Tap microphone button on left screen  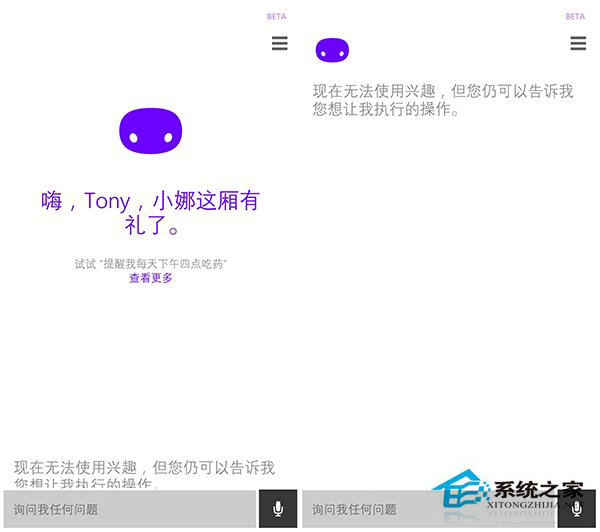278,509
